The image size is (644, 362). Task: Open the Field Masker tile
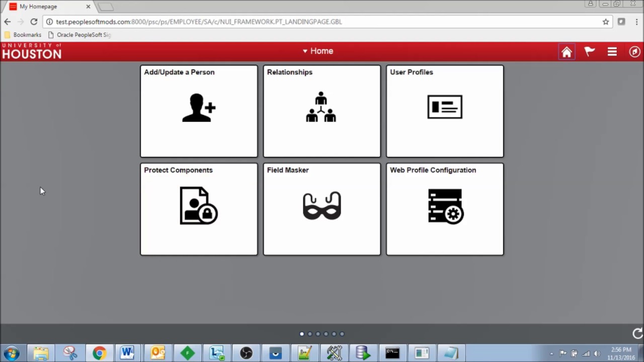point(322,209)
